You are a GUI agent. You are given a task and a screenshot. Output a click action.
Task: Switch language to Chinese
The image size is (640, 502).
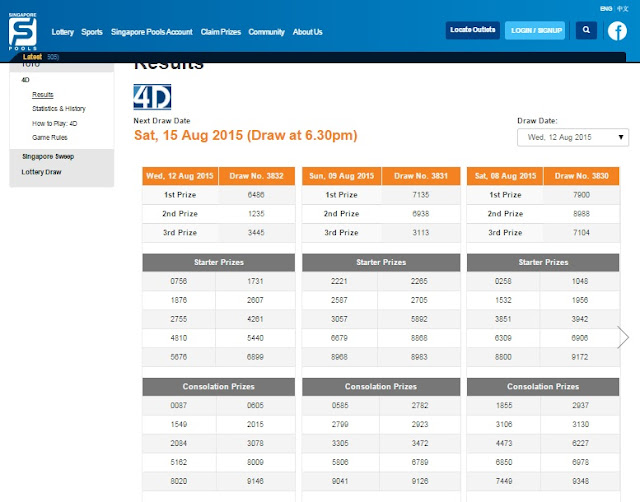click(622, 9)
